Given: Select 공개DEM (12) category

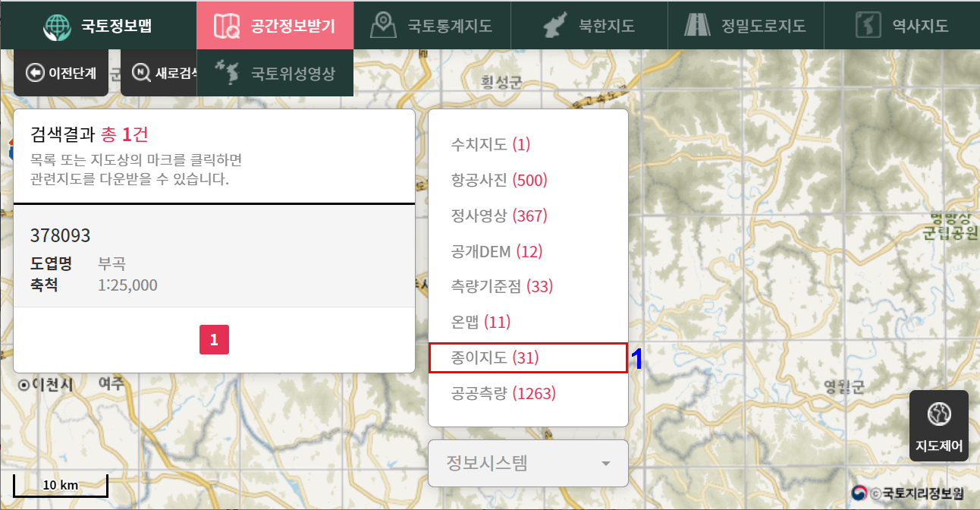Looking at the screenshot, I should coord(497,251).
